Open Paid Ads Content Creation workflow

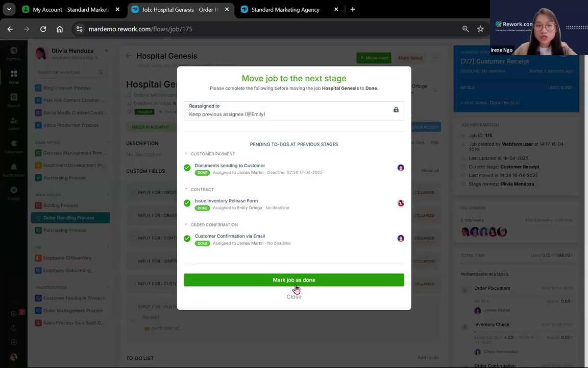[70, 100]
